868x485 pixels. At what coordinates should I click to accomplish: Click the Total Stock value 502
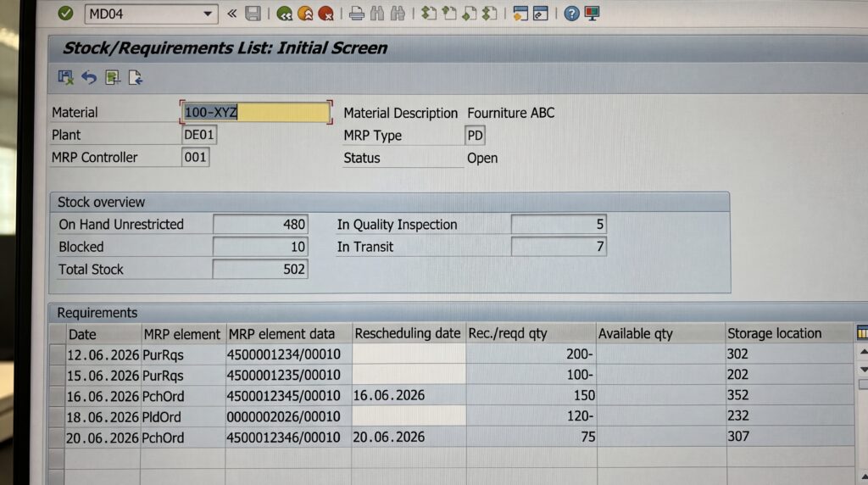tap(260, 270)
